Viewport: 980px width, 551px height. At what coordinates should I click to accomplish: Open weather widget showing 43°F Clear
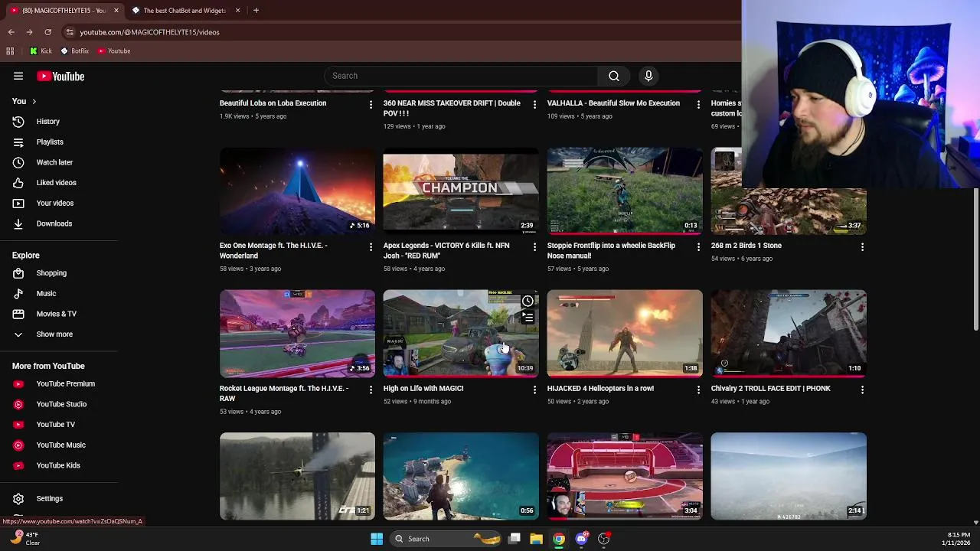pos(24,539)
